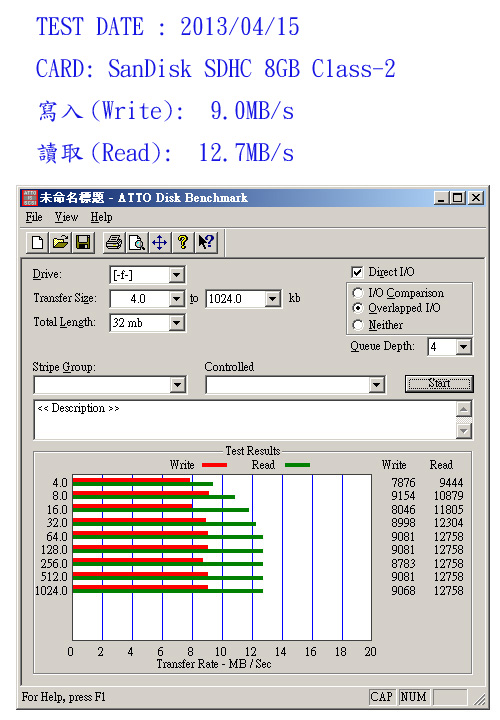Screen dimensions: 500x720
Task: Click the write value 8783
Action: click(x=403, y=563)
